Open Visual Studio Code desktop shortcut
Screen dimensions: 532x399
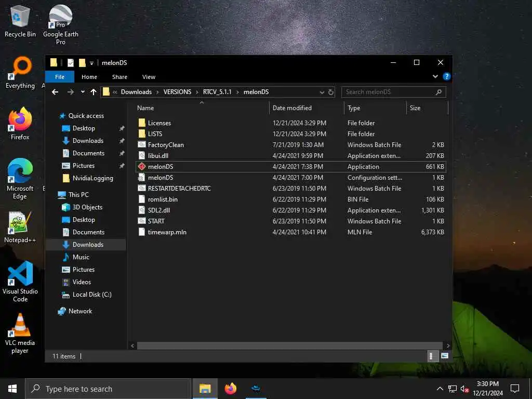pos(20,282)
